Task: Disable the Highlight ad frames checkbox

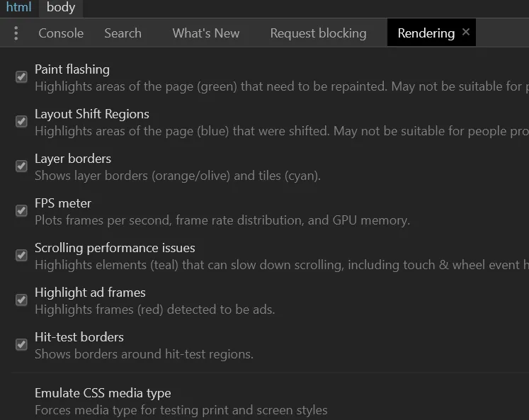Action: 22,300
